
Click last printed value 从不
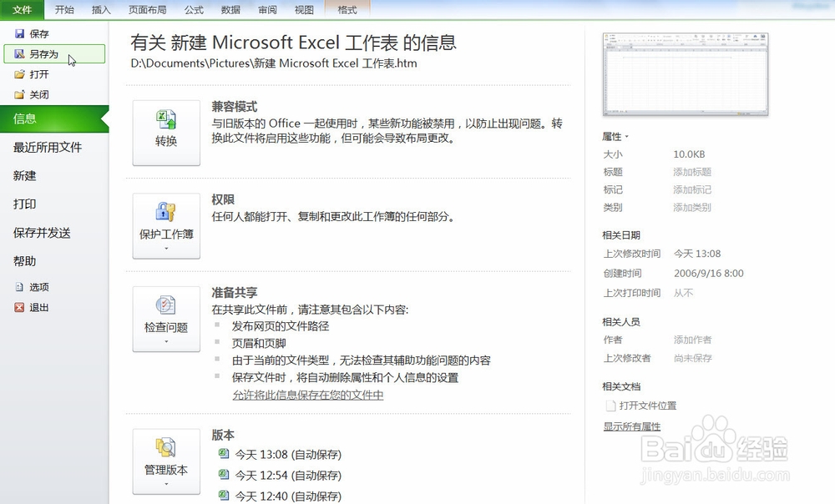[x=684, y=293]
